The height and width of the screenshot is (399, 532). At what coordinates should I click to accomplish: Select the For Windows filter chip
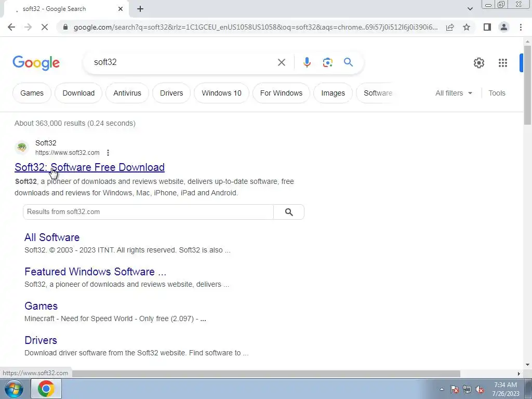tap(281, 93)
